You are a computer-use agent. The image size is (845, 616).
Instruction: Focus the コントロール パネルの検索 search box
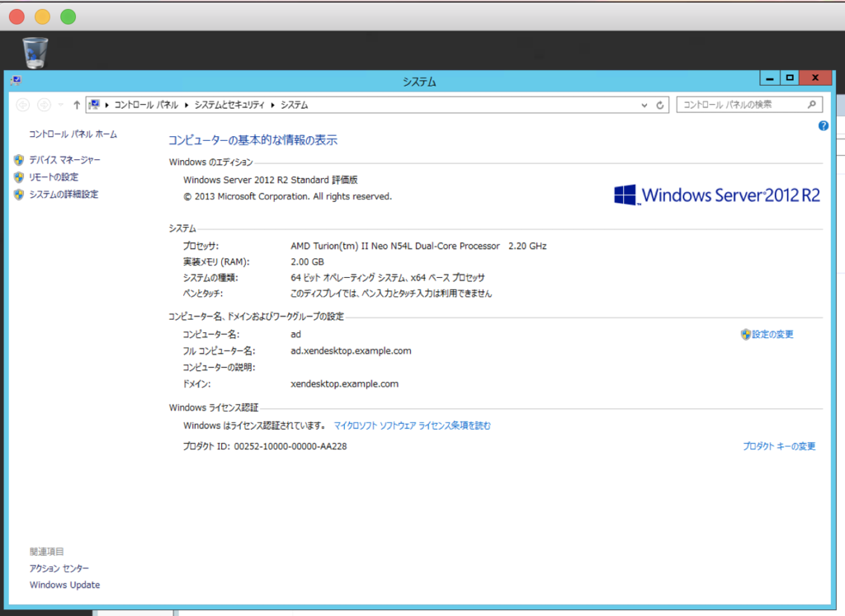point(749,105)
